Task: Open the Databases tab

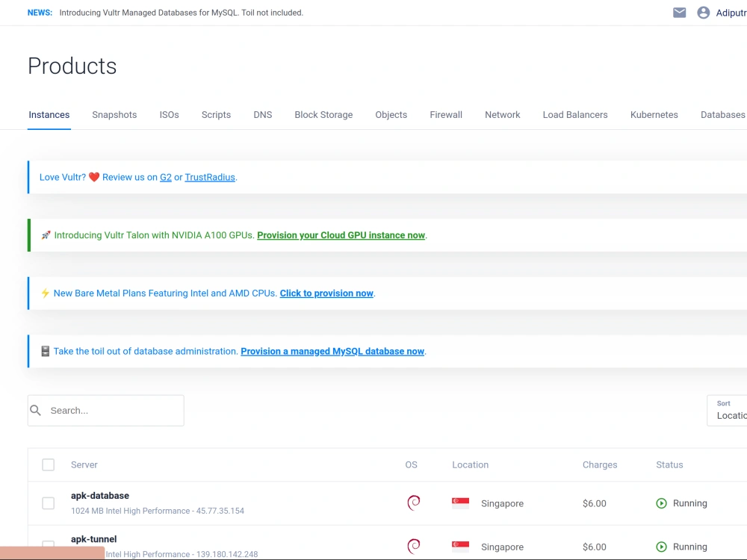Action: click(722, 115)
